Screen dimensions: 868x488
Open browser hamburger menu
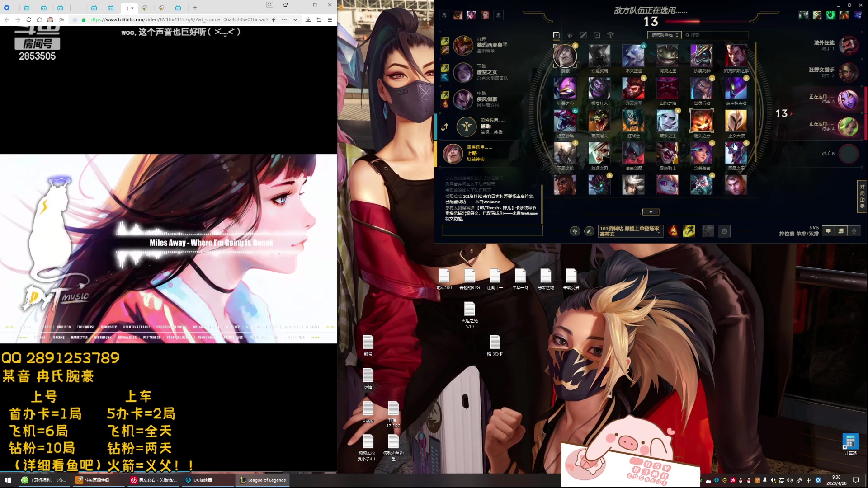coord(330,19)
